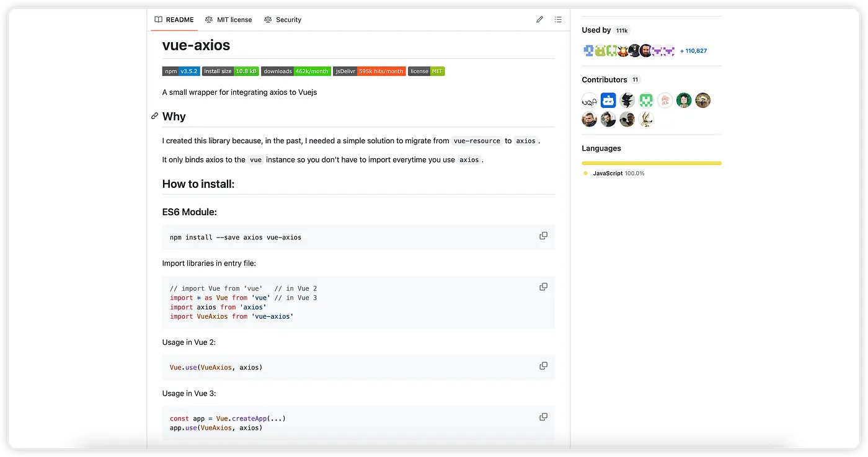Screen dimensions: 868x457
Task: Open the README tab
Action: 174,20
